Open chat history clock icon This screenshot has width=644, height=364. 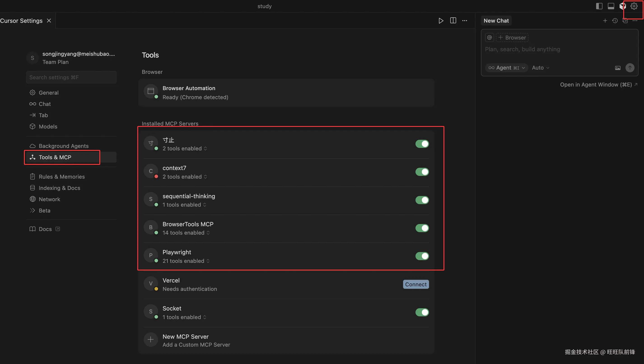615,21
